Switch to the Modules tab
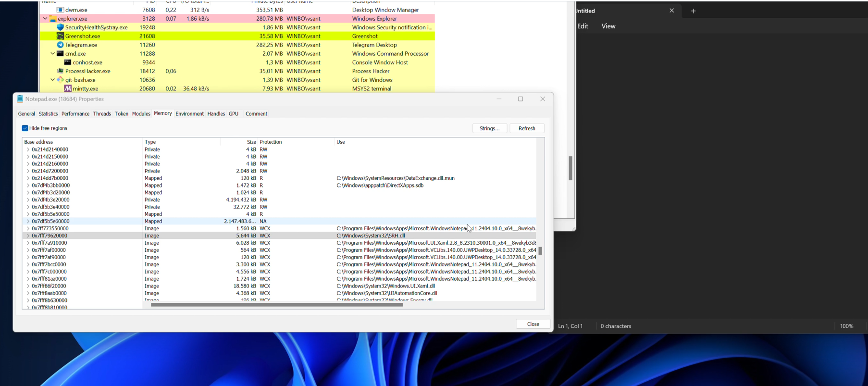 (141, 114)
